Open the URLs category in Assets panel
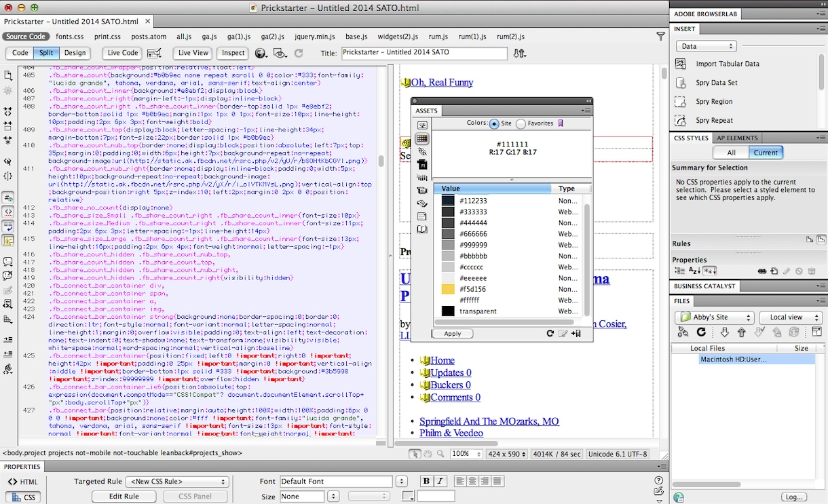 (x=421, y=151)
